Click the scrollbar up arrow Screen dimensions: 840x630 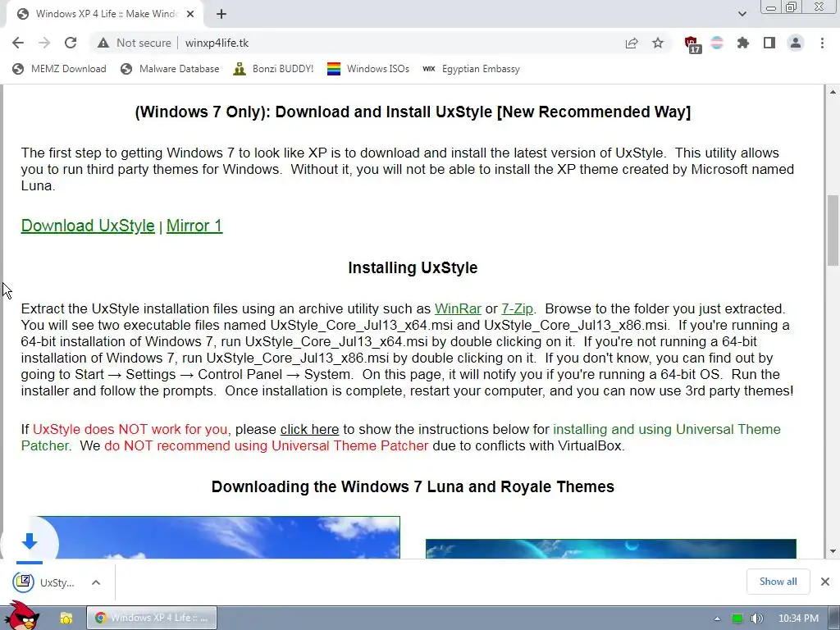pos(833,92)
